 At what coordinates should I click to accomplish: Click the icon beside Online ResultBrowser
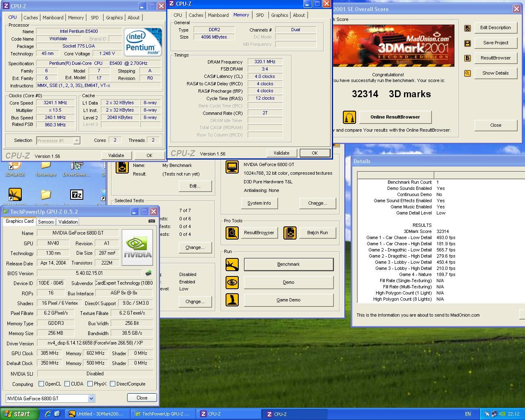point(349,117)
